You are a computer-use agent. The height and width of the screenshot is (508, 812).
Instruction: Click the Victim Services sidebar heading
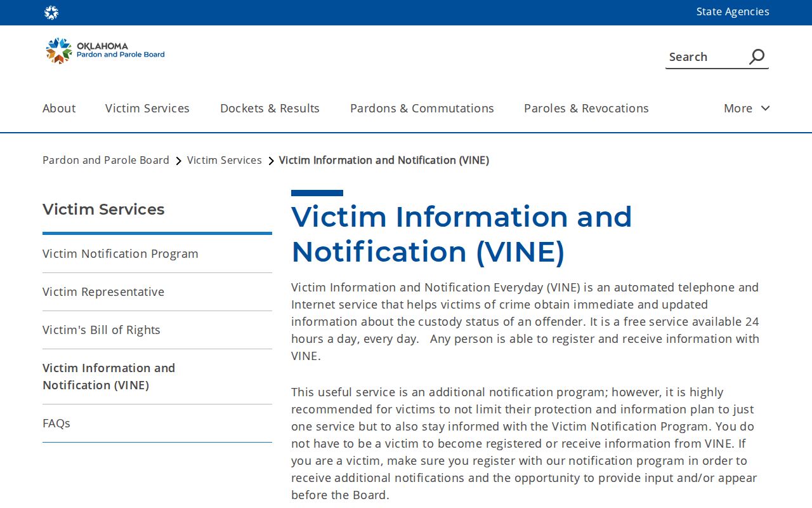[x=103, y=209]
